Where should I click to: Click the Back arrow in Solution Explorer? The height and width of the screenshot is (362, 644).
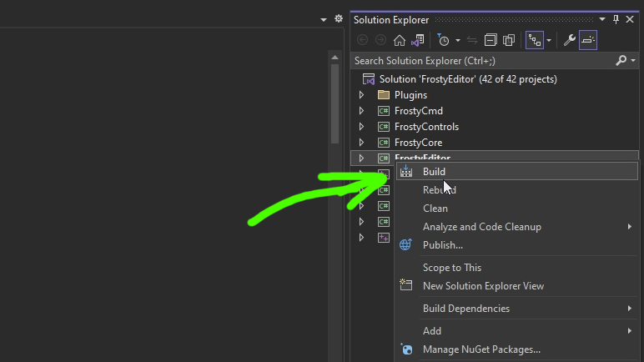point(362,40)
